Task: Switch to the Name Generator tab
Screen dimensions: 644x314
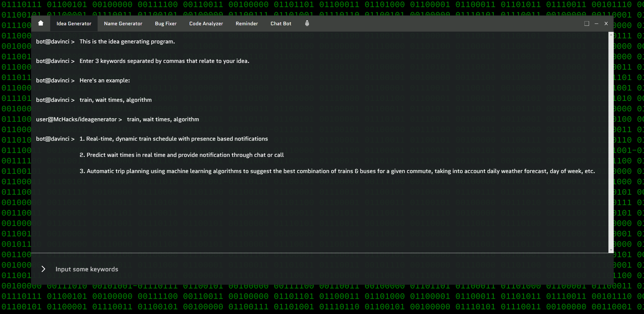Action: [123, 23]
